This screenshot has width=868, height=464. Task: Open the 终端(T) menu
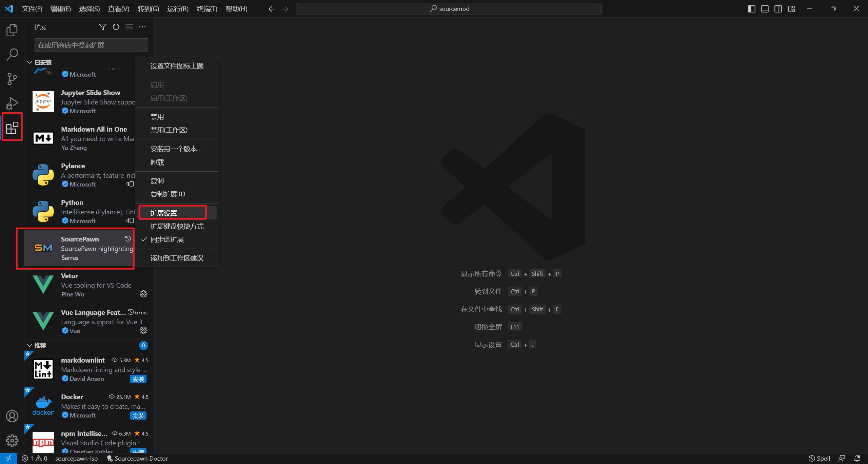tap(207, 9)
